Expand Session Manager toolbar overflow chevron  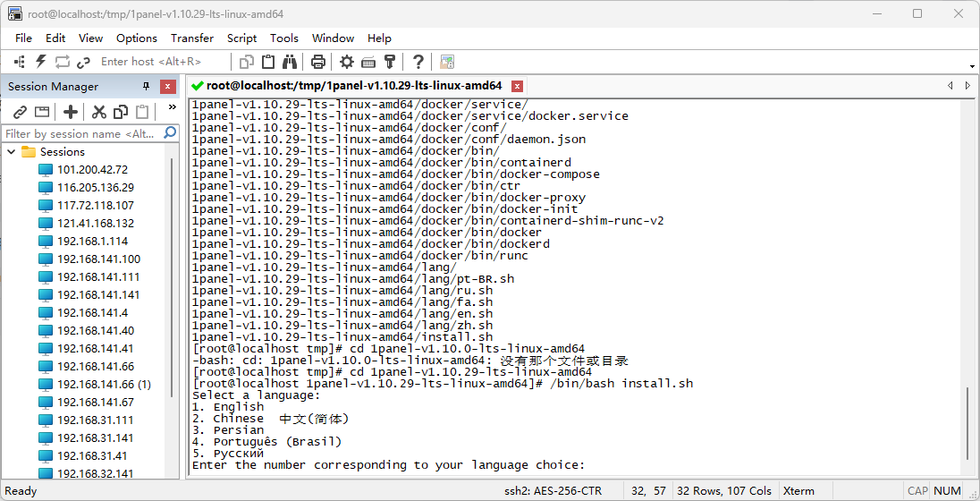pos(172,107)
